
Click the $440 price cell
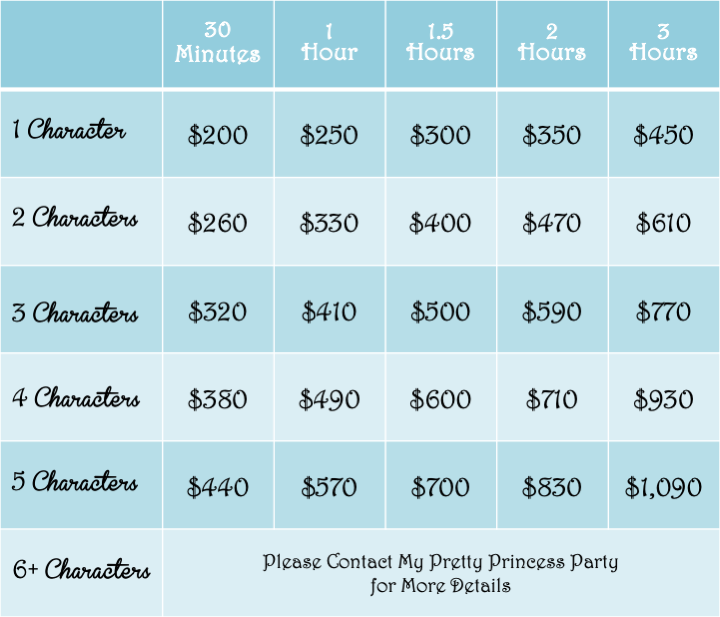coord(218,487)
